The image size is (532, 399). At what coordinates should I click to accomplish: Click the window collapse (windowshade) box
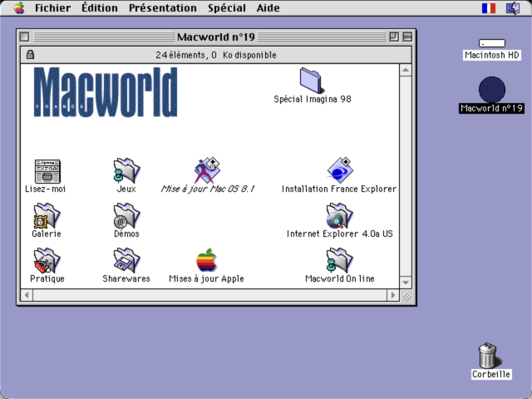(x=407, y=37)
